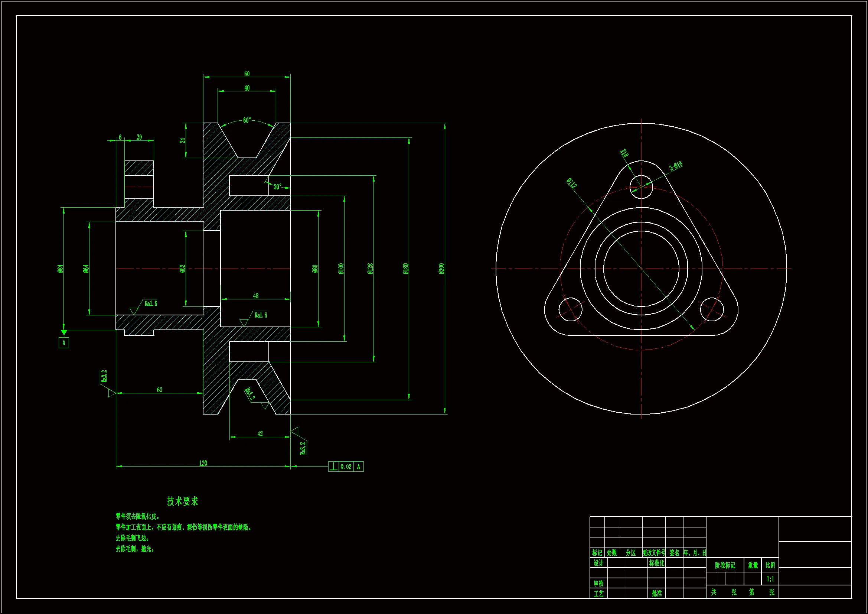
Task: Select the top Ø16 bolt hole circle
Action: (x=641, y=186)
